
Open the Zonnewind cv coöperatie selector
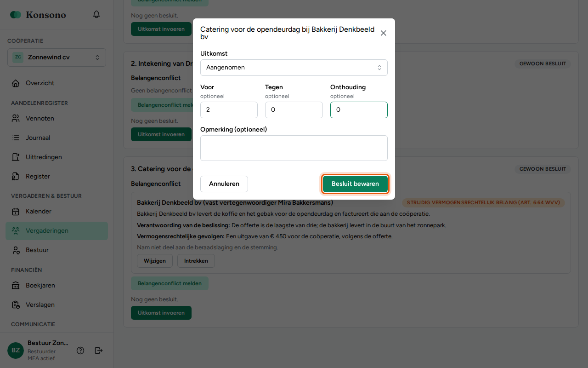57,57
